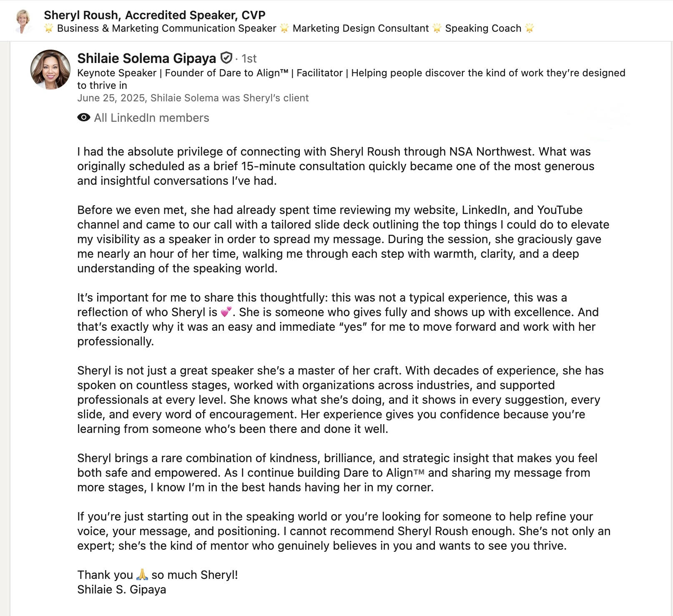Click the "June 25, 2025" client relationship line
673x616 pixels.
193,98
